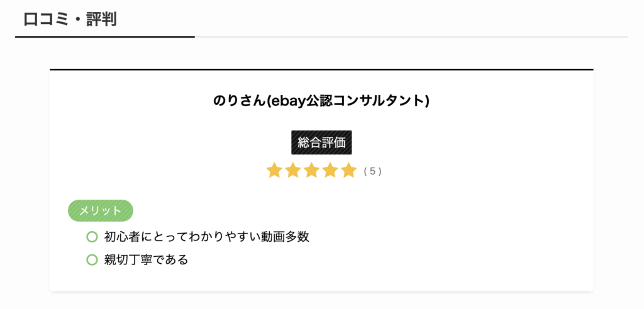
Task: Pick the fourth gold rating star
Action: pos(330,170)
